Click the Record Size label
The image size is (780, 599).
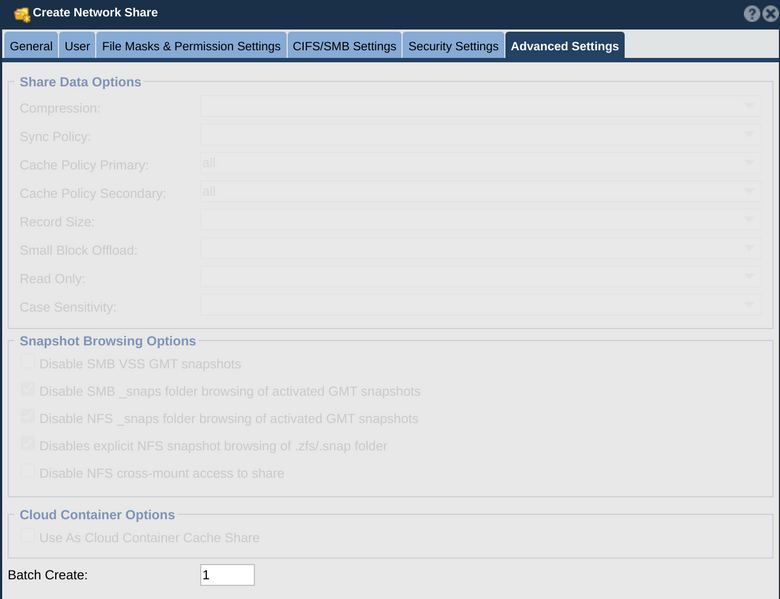click(x=57, y=222)
